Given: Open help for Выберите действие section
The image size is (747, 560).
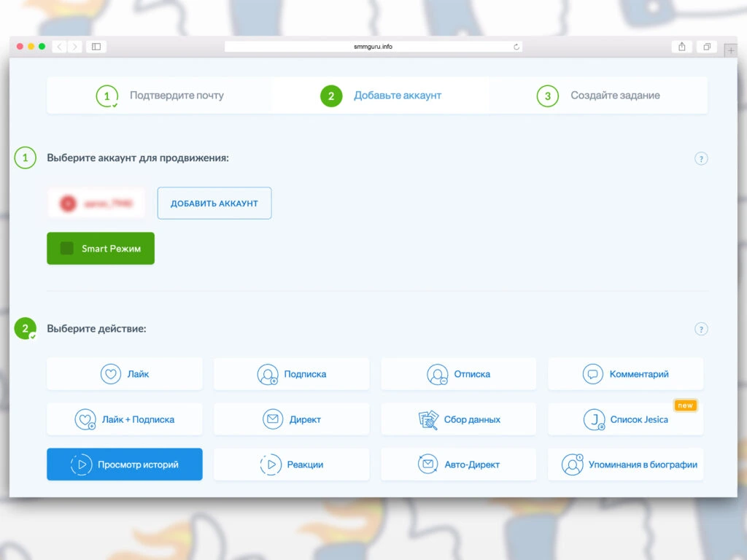Looking at the screenshot, I should tap(701, 329).
